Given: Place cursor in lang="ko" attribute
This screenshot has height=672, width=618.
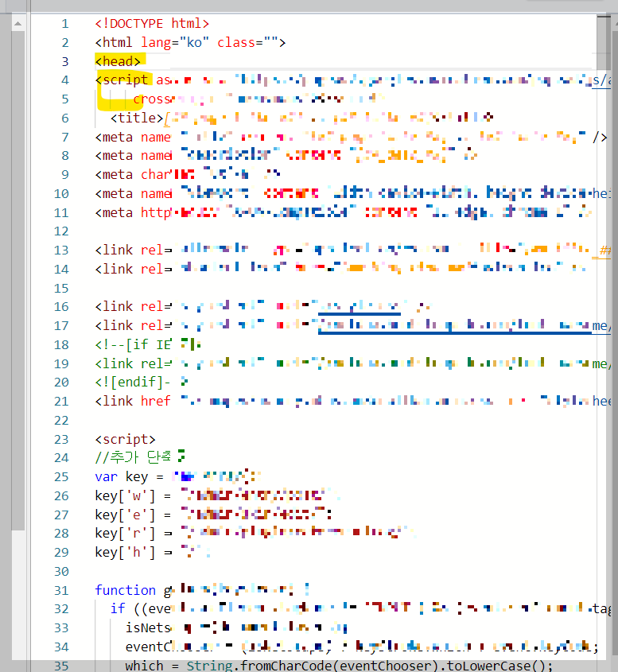Looking at the screenshot, I should 175,42.
